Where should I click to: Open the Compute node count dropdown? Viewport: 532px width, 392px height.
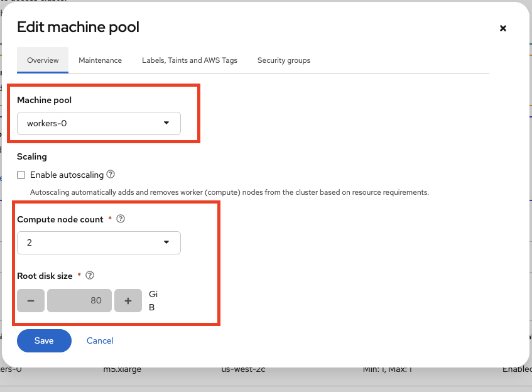(x=99, y=242)
